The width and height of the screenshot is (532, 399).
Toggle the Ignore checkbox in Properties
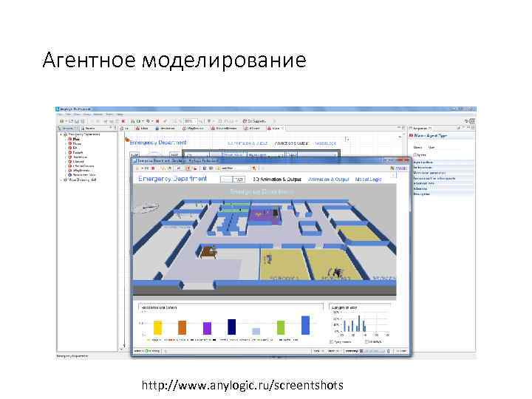point(415,155)
